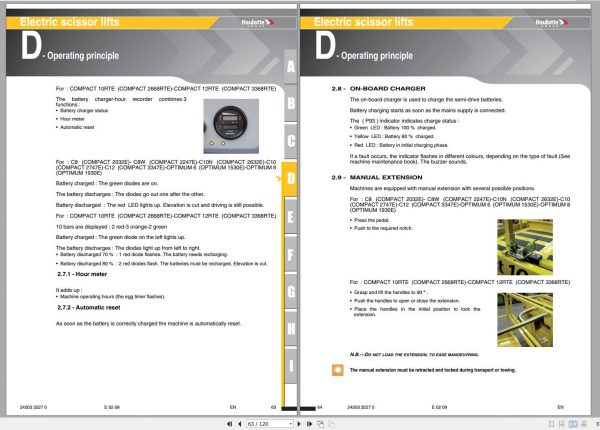Enable single page continuous view

pos(562,424)
